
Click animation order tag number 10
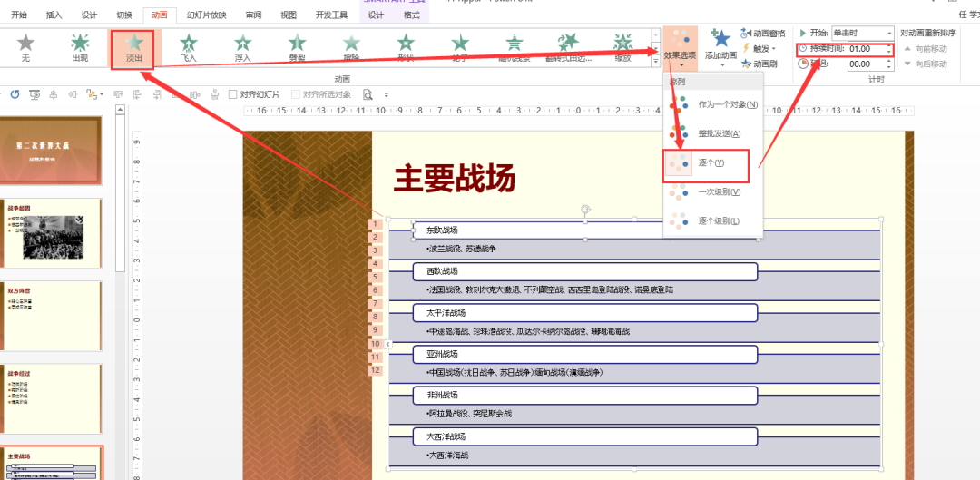point(375,343)
